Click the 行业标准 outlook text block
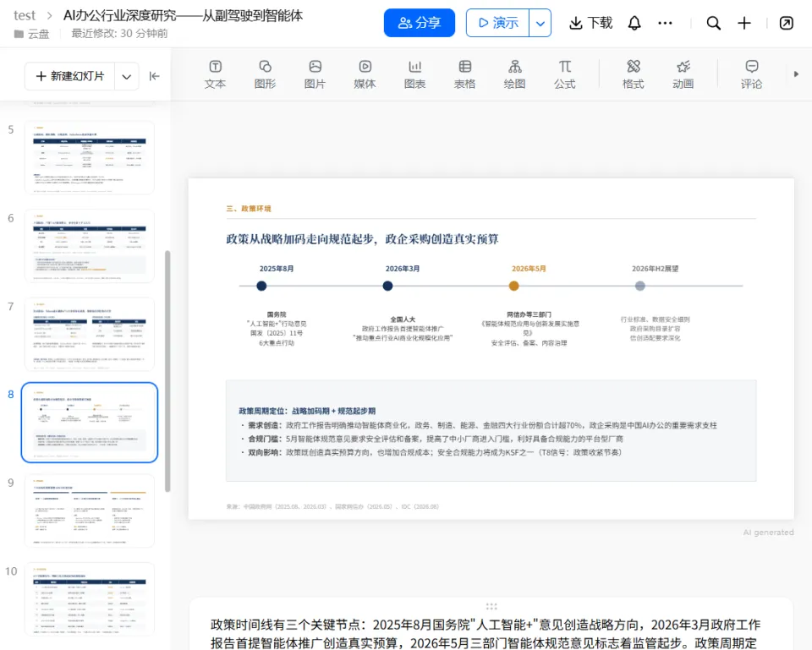This screenshot has height=650, width=812. coord(655,329)
